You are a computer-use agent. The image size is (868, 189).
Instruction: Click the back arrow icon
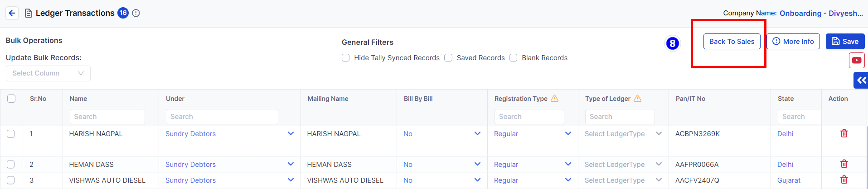point(12,13)
